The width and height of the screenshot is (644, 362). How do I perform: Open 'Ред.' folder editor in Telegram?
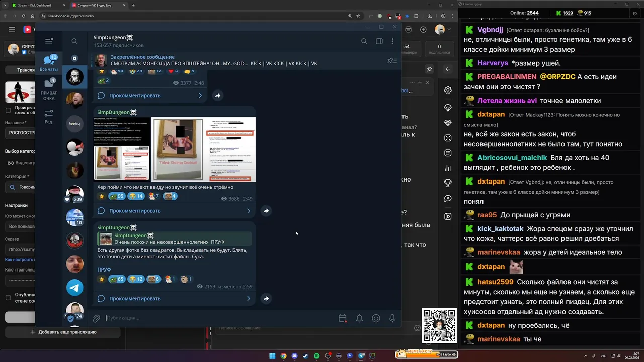pos(49,116)
